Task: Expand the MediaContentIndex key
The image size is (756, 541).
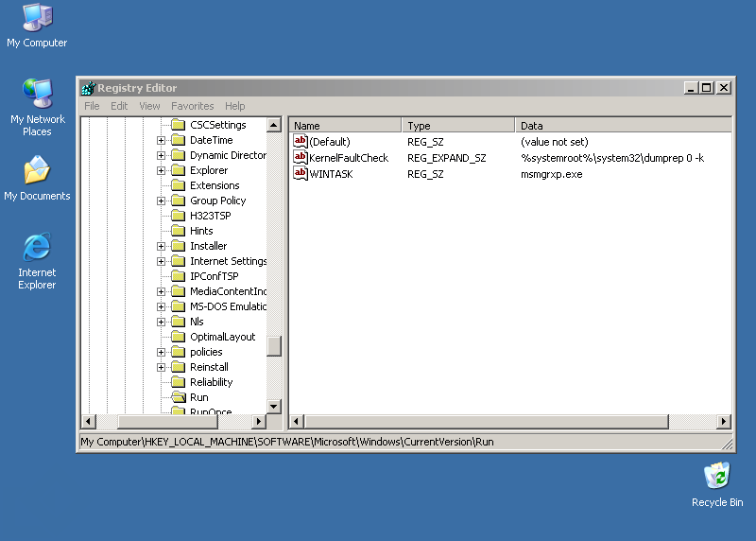Action: (x=161, y=291)
